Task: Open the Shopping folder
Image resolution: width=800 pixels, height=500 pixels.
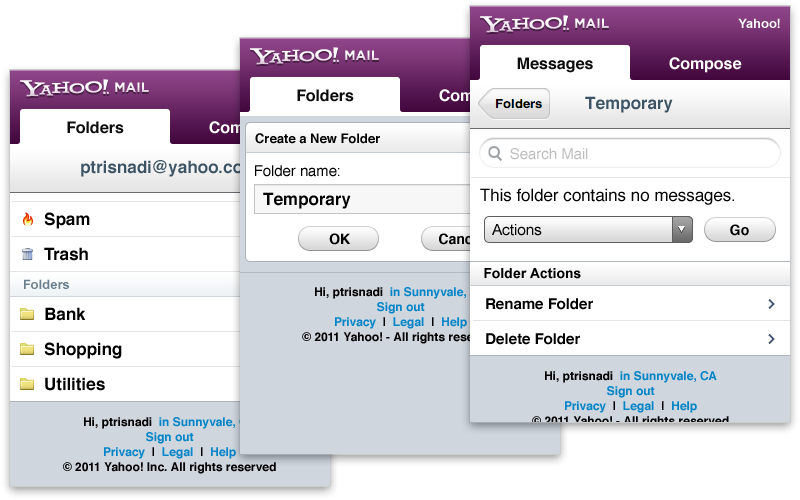Action: [125, 349]
